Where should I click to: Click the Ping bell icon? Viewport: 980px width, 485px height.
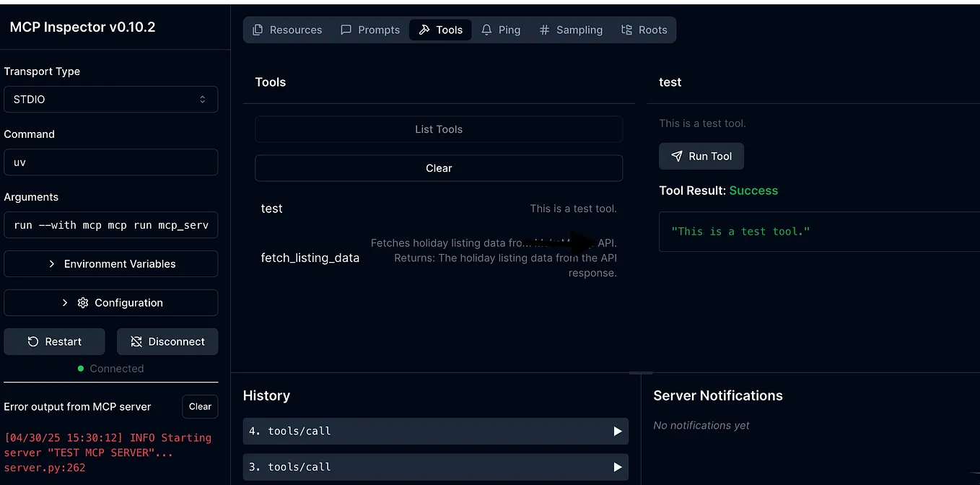(486, 30)
